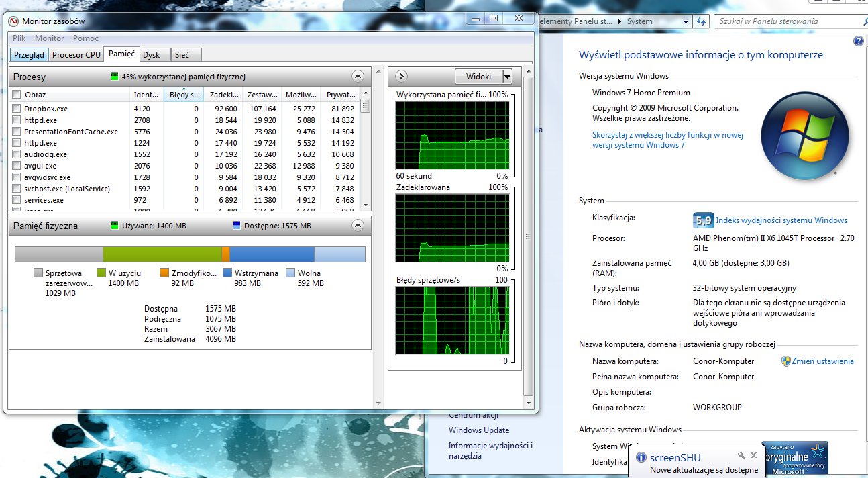Sort processes by Ident... column
This screenshot has width=868, height=478.
point(147,95)
